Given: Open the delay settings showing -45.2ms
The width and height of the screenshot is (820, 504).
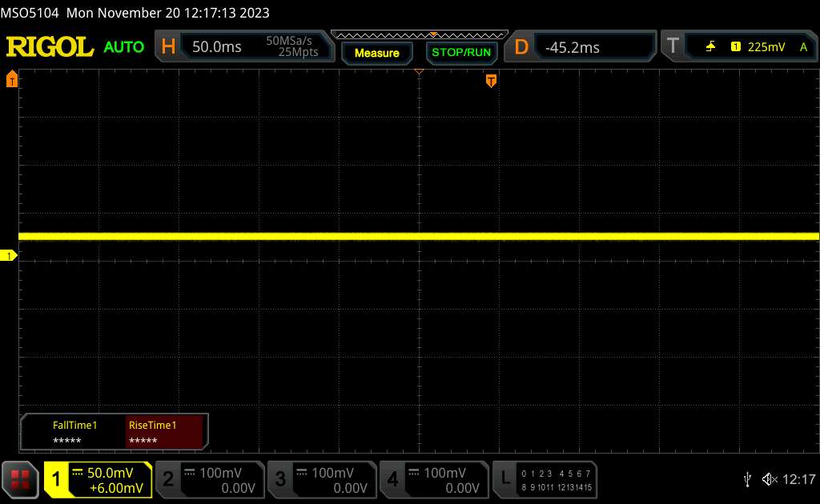Looking at the screenshot, I should tap(582, 47).
